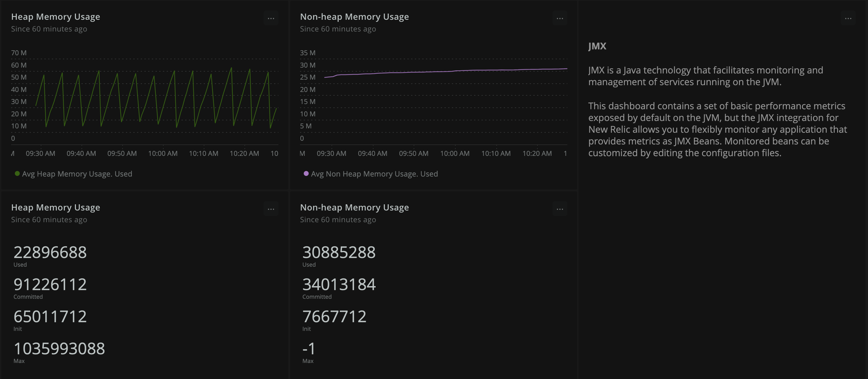Click heap Max value 1035993088
Screen dimensions: 868x379
(59, 348)
